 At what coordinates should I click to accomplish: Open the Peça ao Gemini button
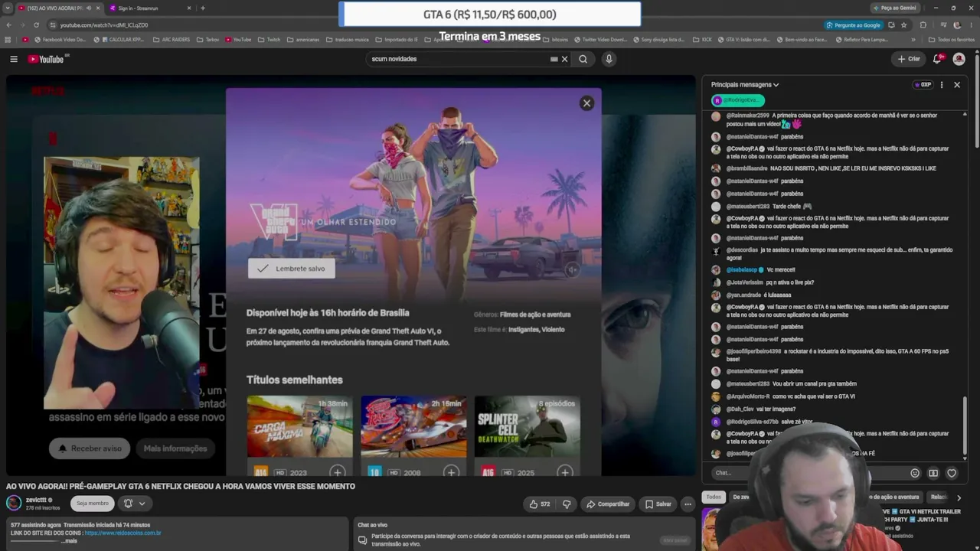[894, 8]
